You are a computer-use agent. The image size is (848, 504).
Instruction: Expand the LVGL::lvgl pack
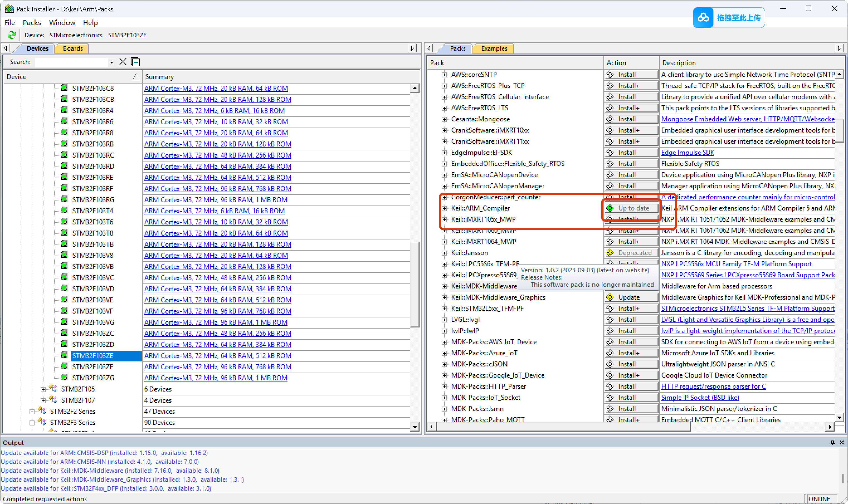[444, 320]
